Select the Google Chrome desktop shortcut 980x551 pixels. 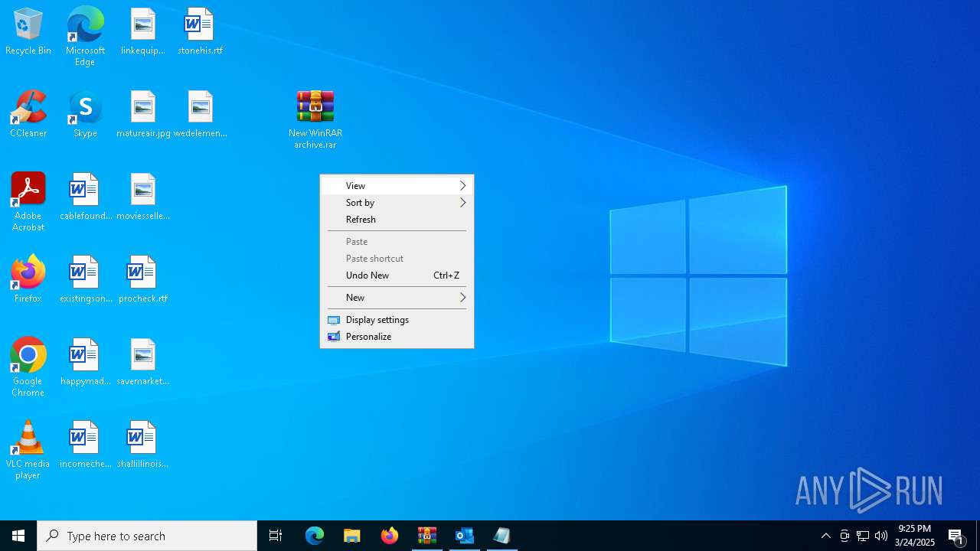[28, 367]
